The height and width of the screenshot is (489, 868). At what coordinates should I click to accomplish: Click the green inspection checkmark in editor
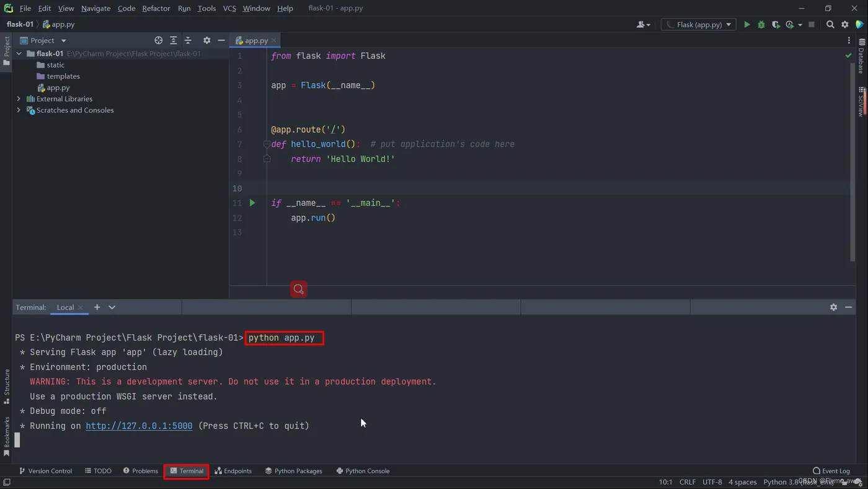849,55
